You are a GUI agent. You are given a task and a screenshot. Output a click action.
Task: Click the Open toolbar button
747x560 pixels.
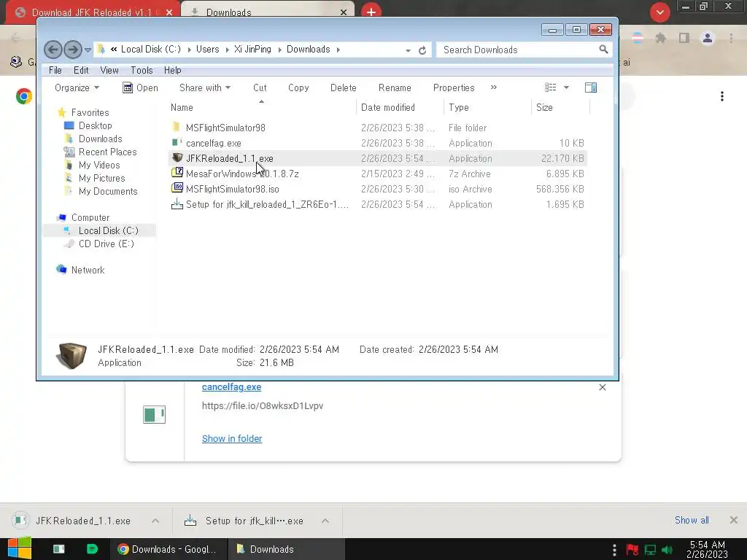140,87
